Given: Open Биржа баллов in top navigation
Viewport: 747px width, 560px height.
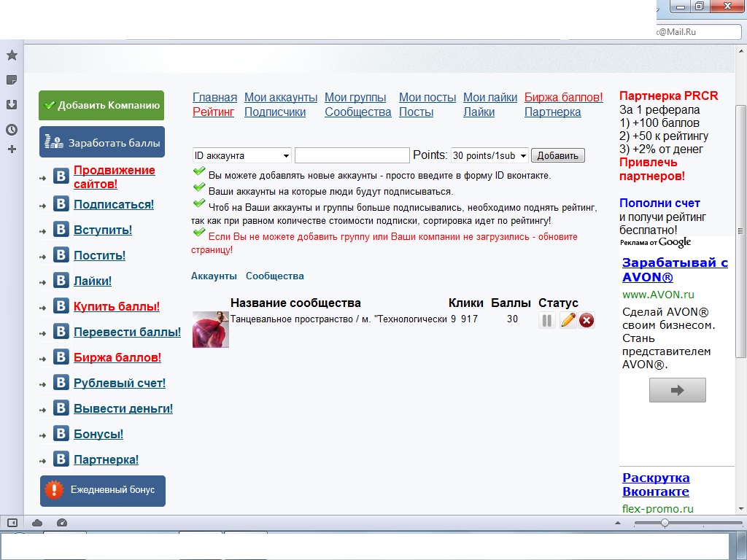Looking at the screenshot, I should pyautogui.click(x=564, y=97).
